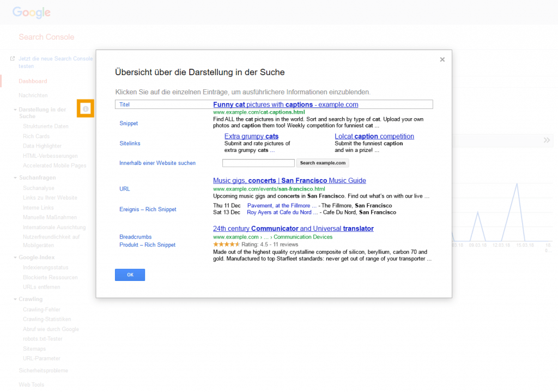Click www.example.com/events/san-francisco.html URL text
Viewport: 558px width, 392px height.
[269, 189]
